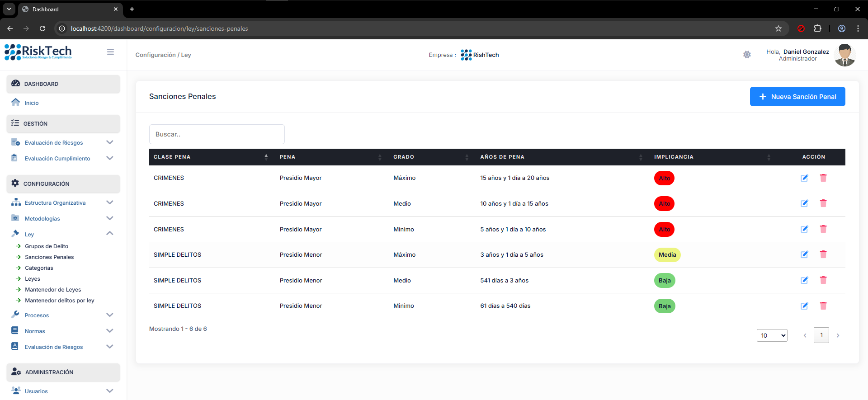Open Grupos de Delito menu item
Screen dimensions: 868x400
47,246
